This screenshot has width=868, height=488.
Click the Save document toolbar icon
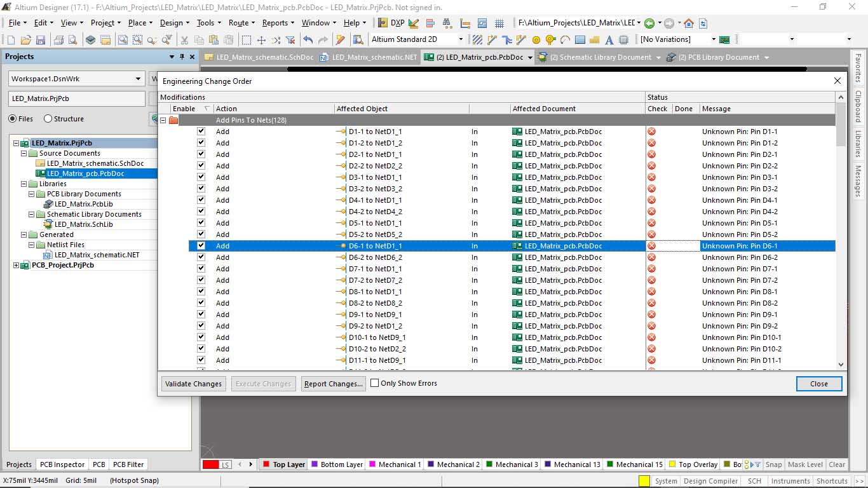[40, 39]
